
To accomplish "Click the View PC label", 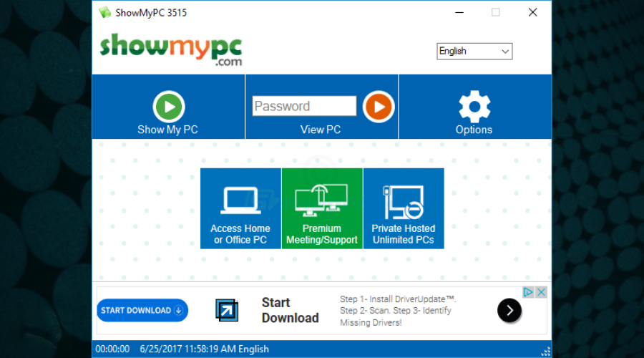I will pyautogui.click(x=321, y=130).
